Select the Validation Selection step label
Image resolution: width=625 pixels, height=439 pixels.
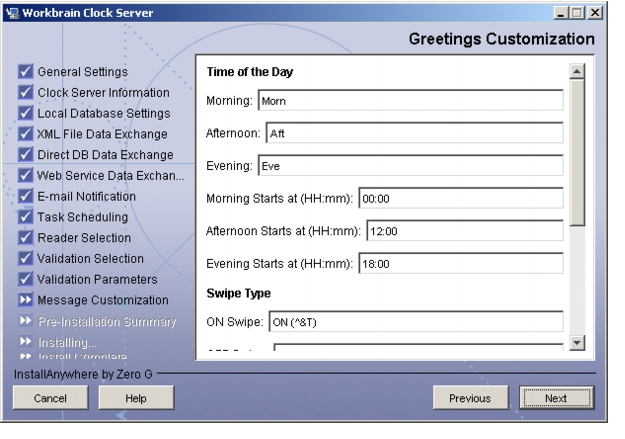point(90,258)
